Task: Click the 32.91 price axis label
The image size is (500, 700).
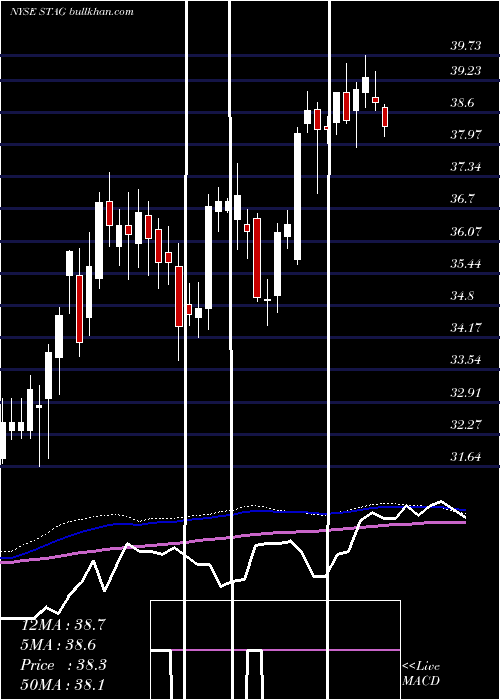Action: click(x=466, y=392)
